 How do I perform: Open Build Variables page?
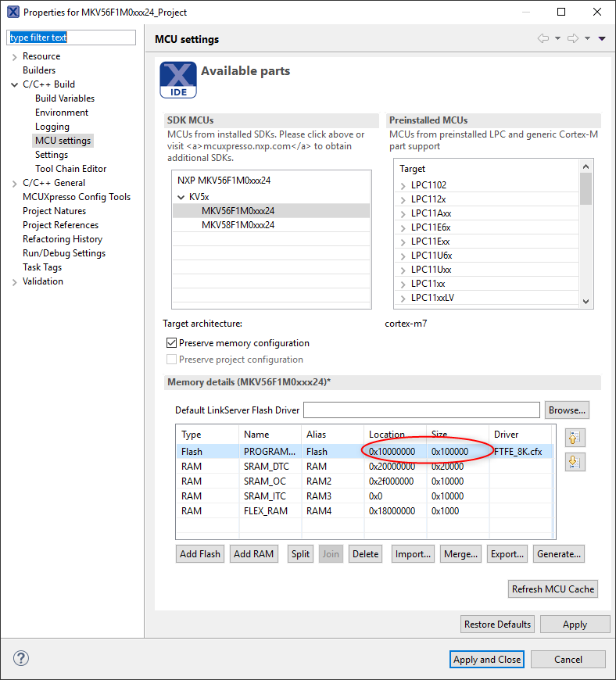coord(65,98)
